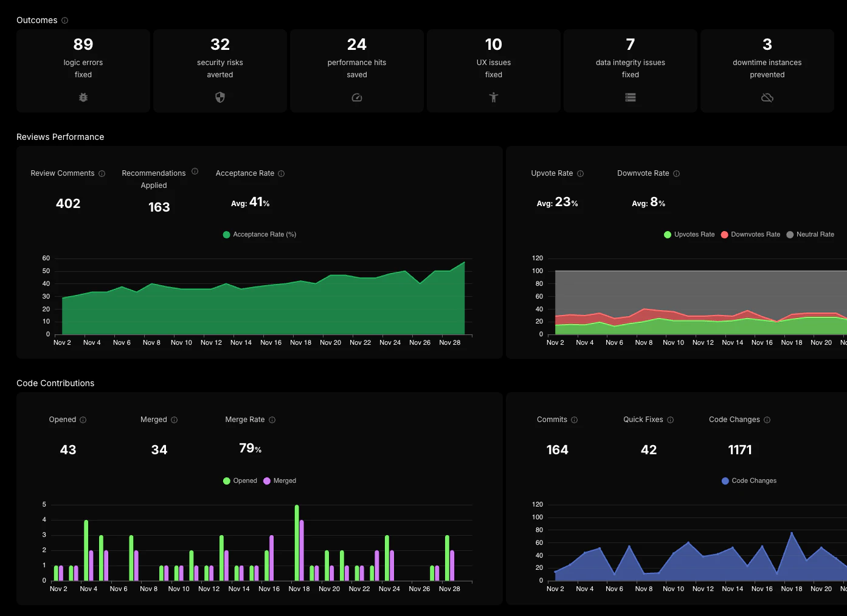Hide the Downvotes Rate series via legend
This screenshot has width=847, height=616.
pos(751,234)
